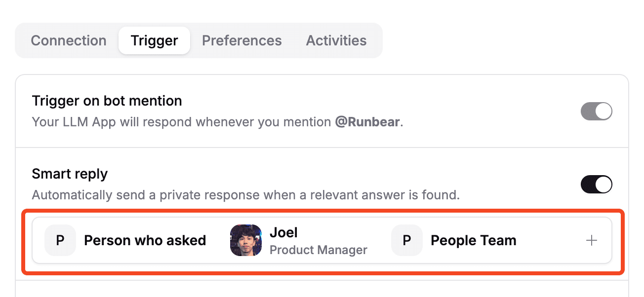Click the P icon beside People Team

[x=407, y=241]
